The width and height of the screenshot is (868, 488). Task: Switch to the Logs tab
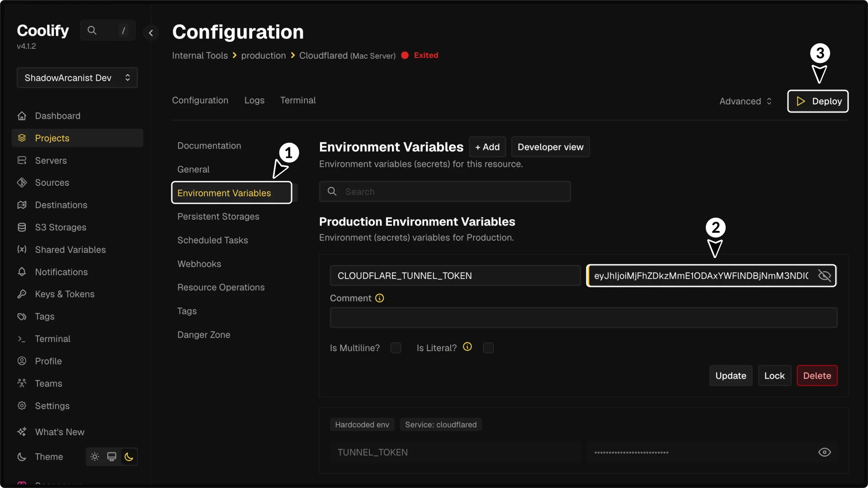254,100
